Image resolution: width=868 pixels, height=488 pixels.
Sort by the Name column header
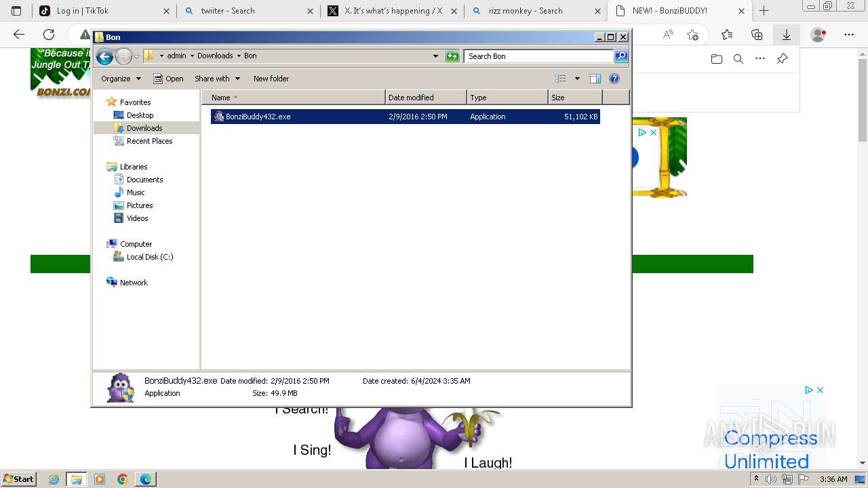[294, 98]
